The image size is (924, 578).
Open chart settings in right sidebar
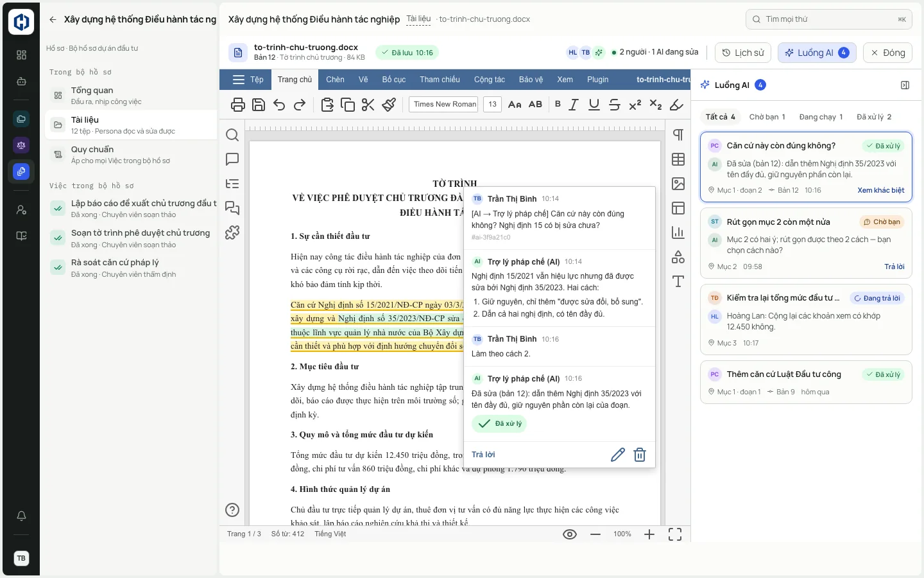pos(678,232)
